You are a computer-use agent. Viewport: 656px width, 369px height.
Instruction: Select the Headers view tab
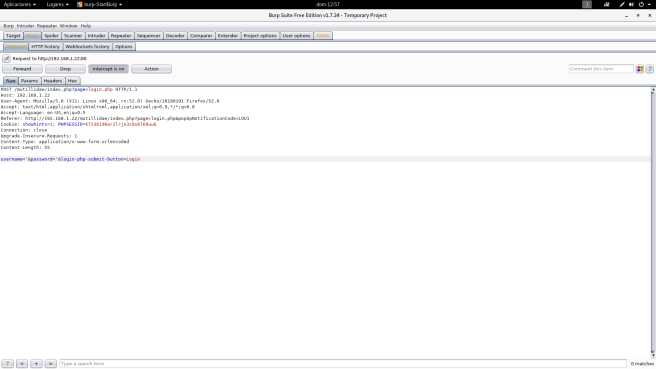tap(53, 81)
